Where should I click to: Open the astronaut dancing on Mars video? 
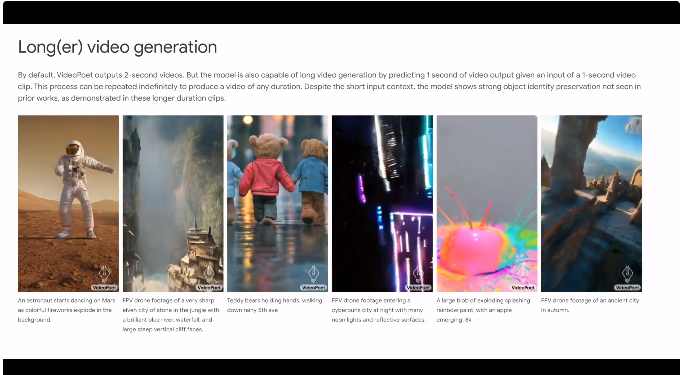(x=68, y=203)
